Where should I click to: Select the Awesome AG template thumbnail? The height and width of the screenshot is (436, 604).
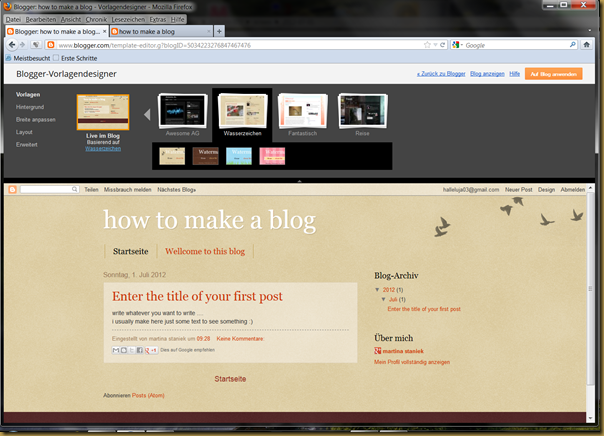pyautogui.click(x=183, y=111)
